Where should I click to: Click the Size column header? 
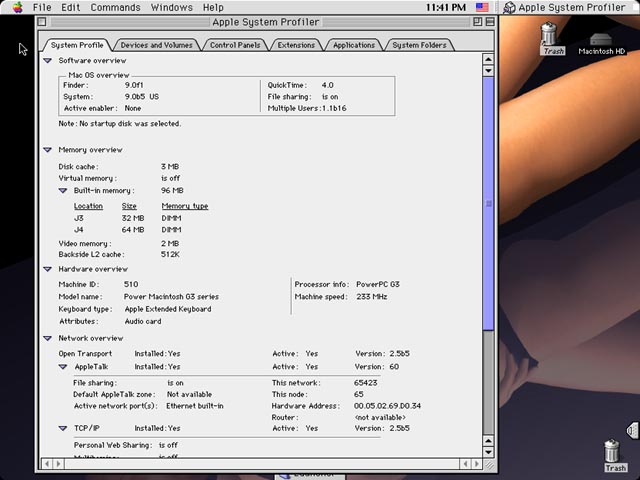(129, 206)
